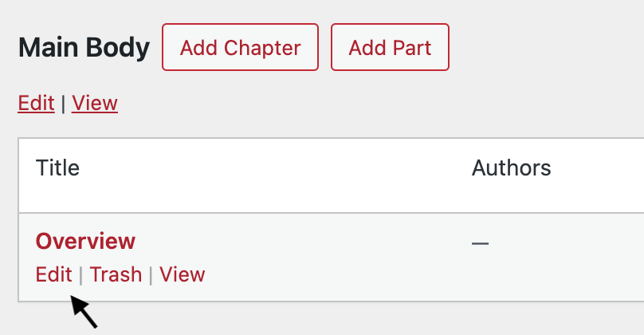View the Overview chapter via row action
This screenshot has width=644, height=335.
coord(182,274)
